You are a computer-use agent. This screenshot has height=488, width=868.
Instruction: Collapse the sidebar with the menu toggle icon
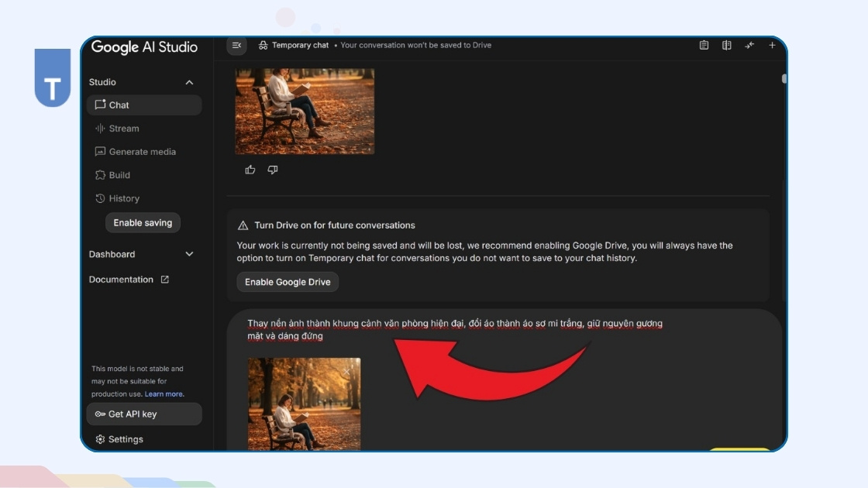point(236,46)
